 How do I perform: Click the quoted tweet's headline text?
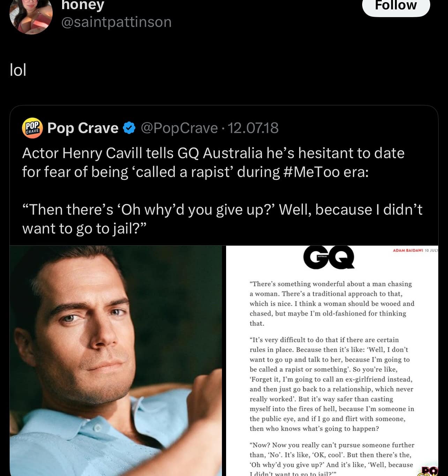(x=213, y=163)
